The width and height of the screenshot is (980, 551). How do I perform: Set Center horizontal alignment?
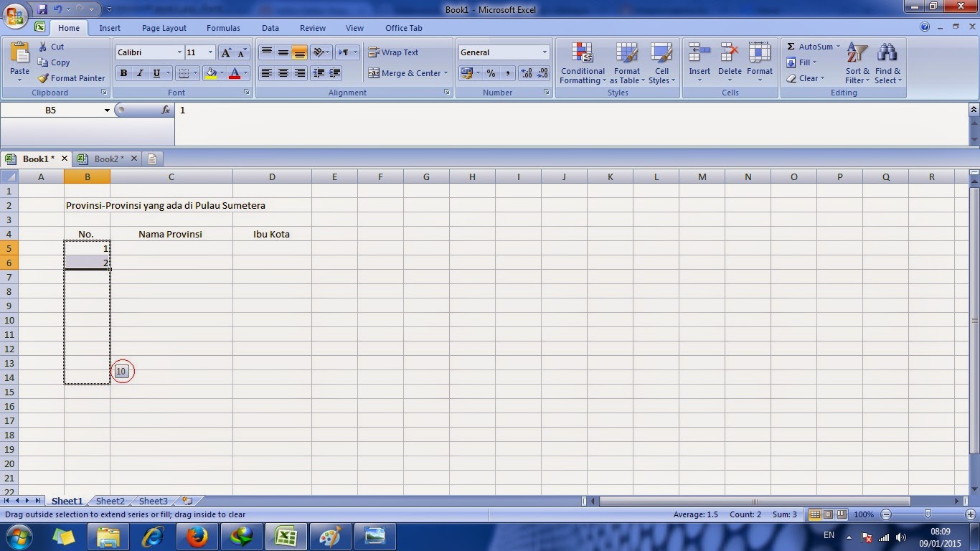283,73
